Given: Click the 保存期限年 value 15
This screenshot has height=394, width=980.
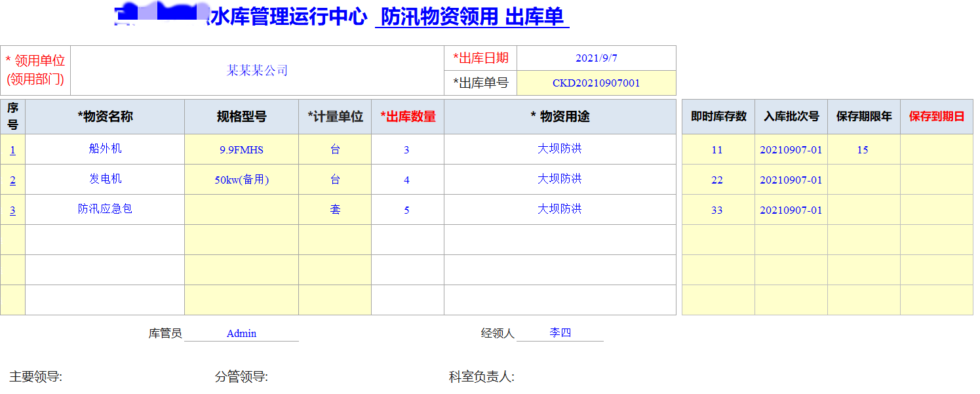Looking at the screenshot, I should coord(864,149).
